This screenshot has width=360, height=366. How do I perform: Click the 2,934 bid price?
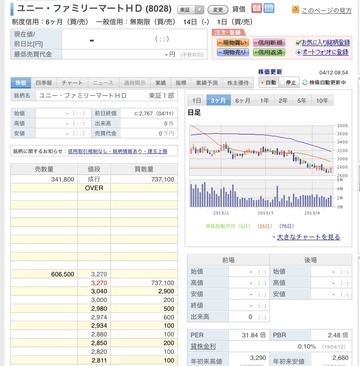[x=99, y=326]
